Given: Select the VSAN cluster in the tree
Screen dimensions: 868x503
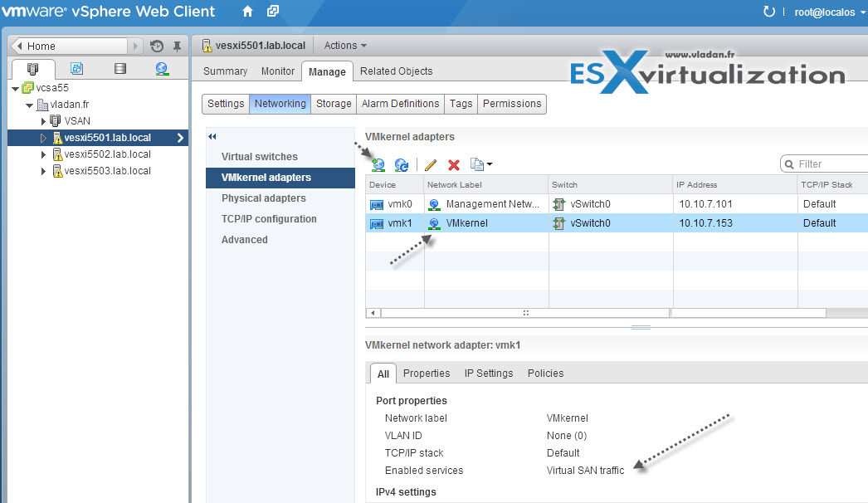Looking at the screenshot, I should (77, 120).
